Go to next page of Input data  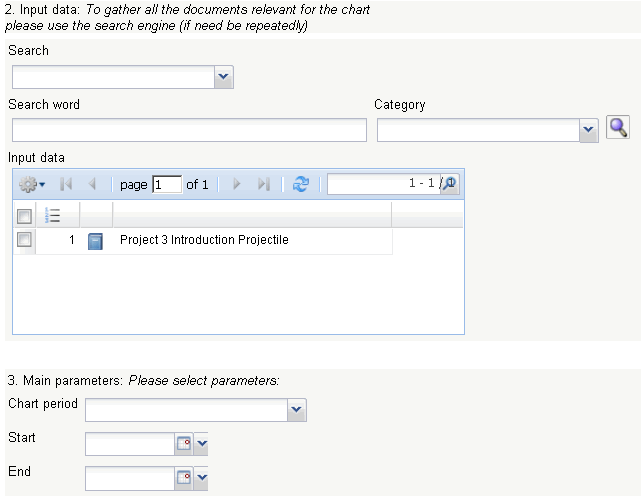tap(237, 184)
